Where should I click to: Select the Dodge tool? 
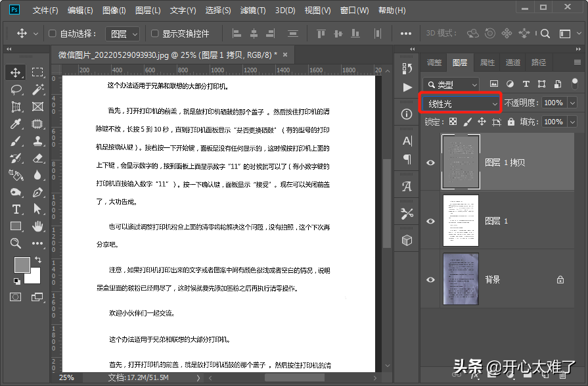tap(16, 192)
